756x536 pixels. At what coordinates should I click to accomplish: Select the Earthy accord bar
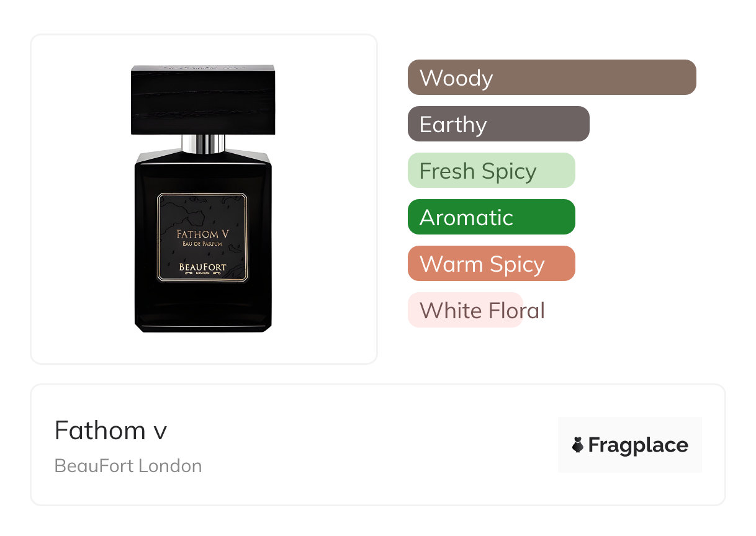click(x=498, y=124)
